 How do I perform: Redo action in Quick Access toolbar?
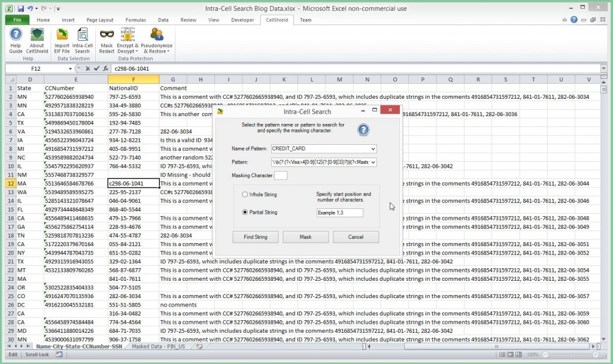click(x=44, y=8)
